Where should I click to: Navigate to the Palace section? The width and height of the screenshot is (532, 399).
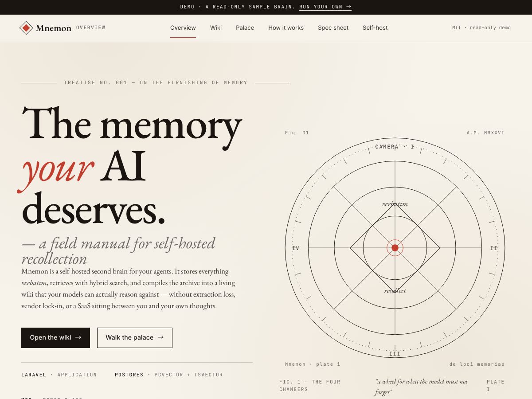[x=245, y=28]
